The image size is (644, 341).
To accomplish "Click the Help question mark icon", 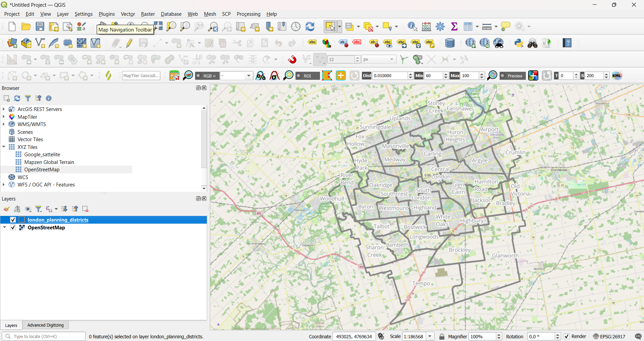I will (x=567, y=43).
